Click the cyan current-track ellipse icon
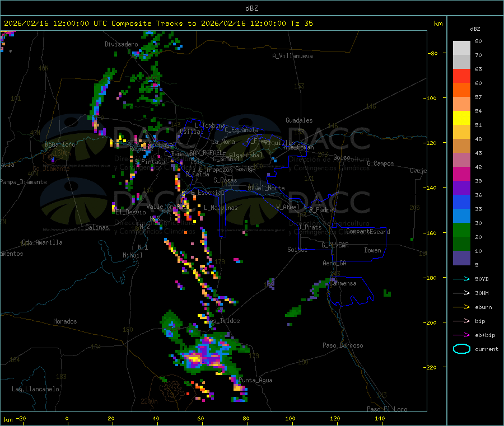 (461, 349)
